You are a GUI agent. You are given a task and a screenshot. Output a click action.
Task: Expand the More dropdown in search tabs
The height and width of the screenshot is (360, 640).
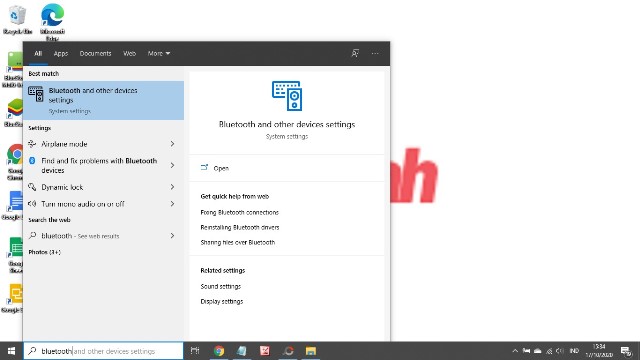[x=159, y=53]
